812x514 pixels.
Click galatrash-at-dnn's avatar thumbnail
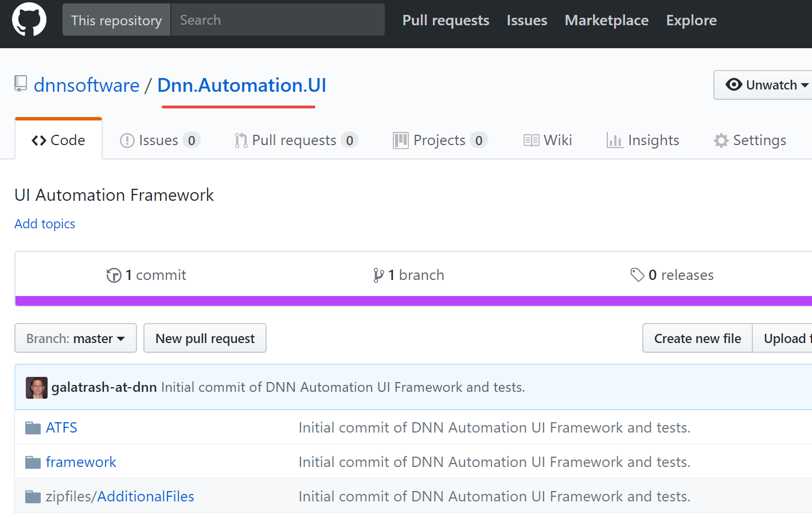coord(37,388)
